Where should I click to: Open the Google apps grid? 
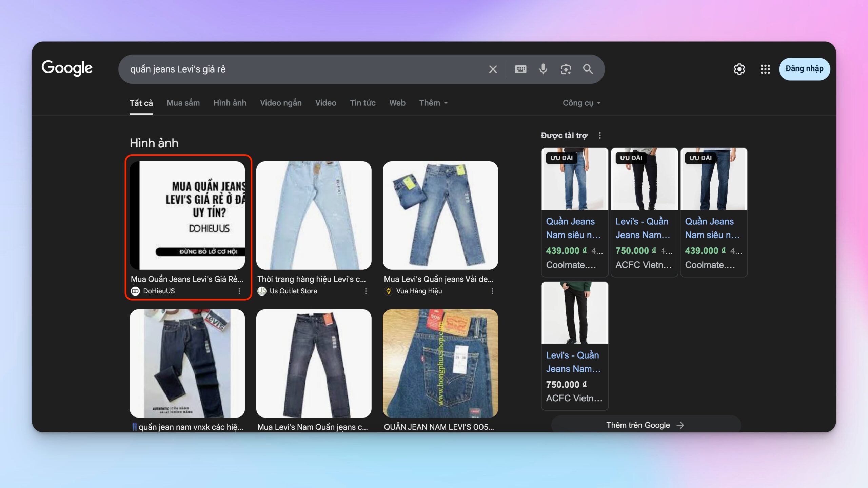[765, 69]
